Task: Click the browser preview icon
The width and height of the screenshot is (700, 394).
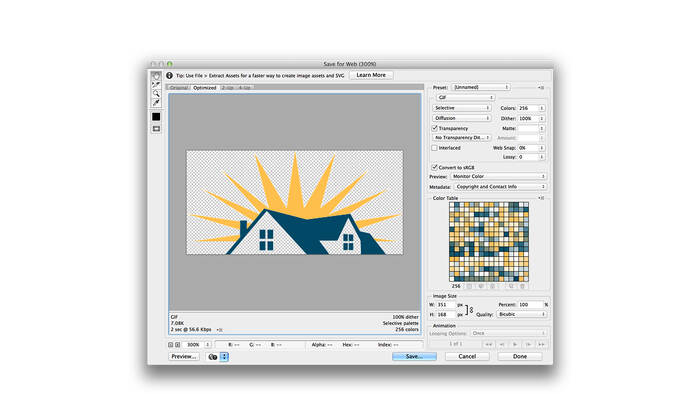Action: pyautogui.click(x=213, y=357)
